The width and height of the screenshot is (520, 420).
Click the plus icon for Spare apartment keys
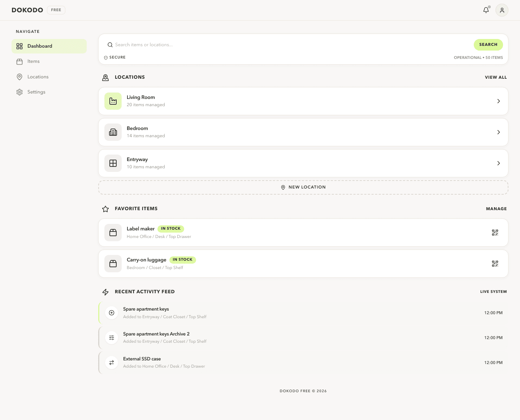click(x=112, y=313)
